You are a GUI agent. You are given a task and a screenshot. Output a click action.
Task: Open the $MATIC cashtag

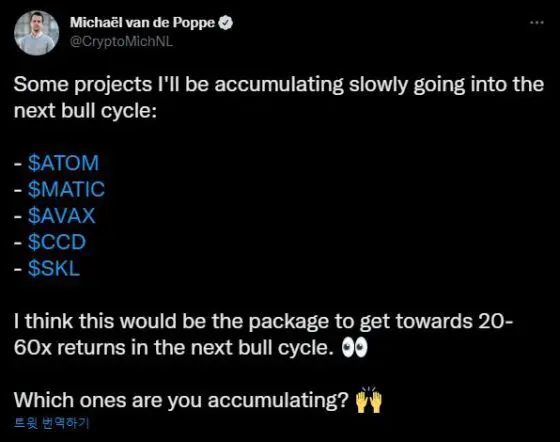pyautogui.click(x=66, y=189)
